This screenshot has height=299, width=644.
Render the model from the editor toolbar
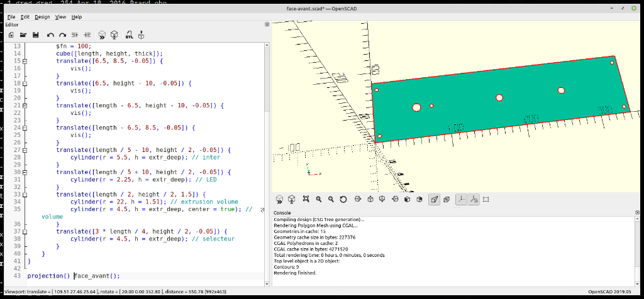click(114, 35)
